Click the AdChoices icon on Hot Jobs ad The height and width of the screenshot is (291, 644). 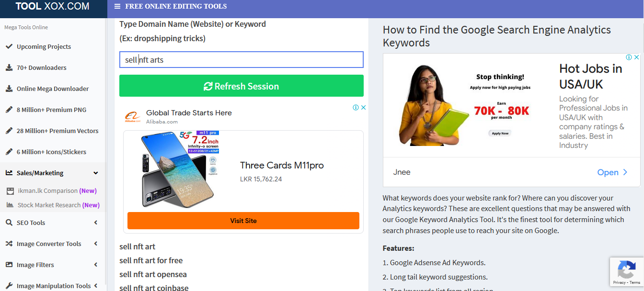(x=629, y=57)
